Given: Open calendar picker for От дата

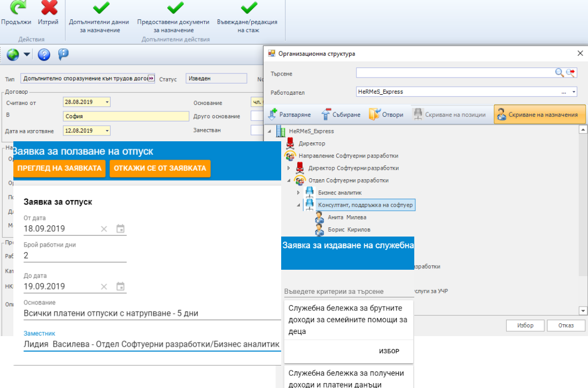Looking at the screenshot, I should 120,229.
